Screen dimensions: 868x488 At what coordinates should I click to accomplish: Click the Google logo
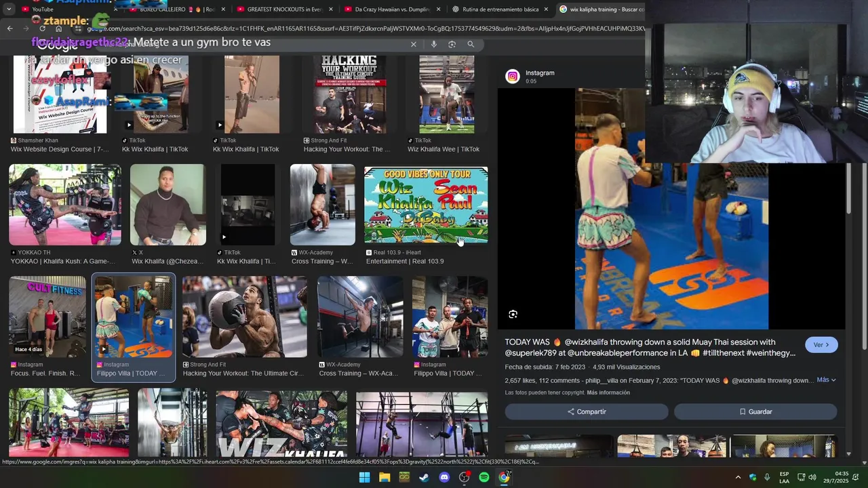click(58, 45)
